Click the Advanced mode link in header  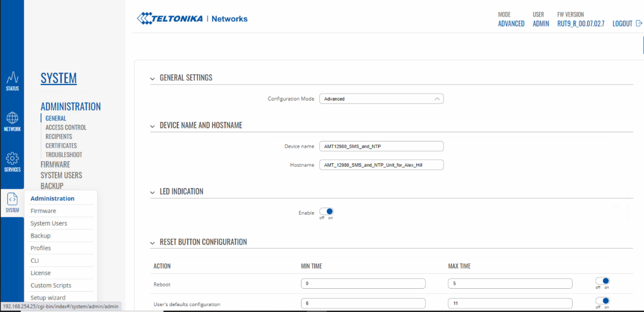[511, 24]
